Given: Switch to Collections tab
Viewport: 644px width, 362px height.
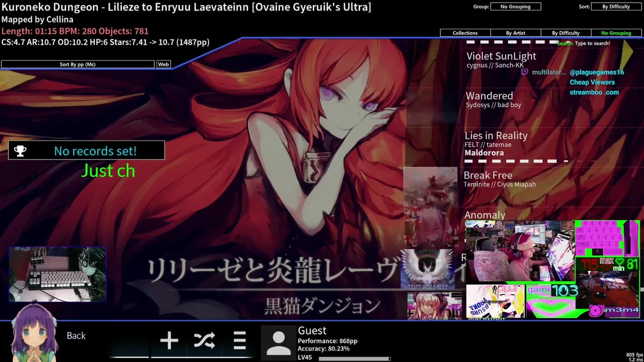Looking at the screenshot, I should pos(465,33).
